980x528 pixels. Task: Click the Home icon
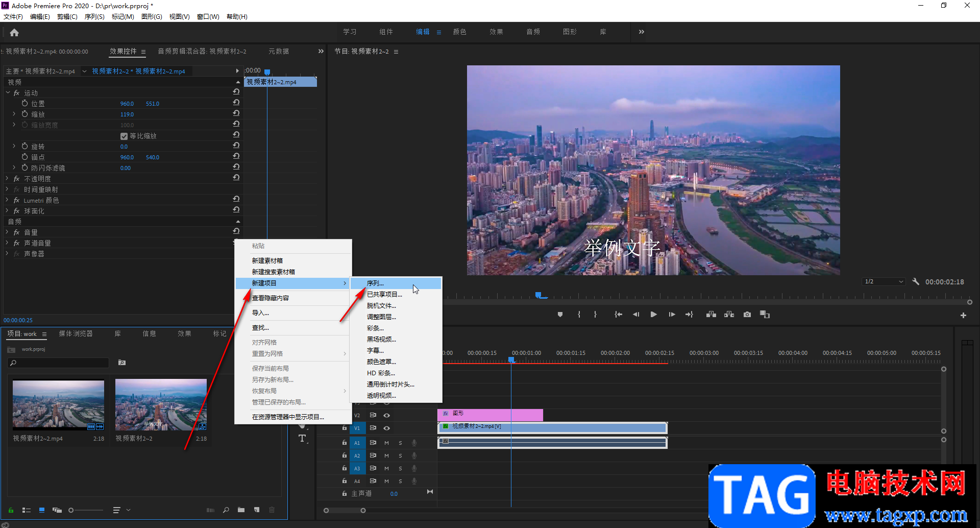(x=14, y=33)
